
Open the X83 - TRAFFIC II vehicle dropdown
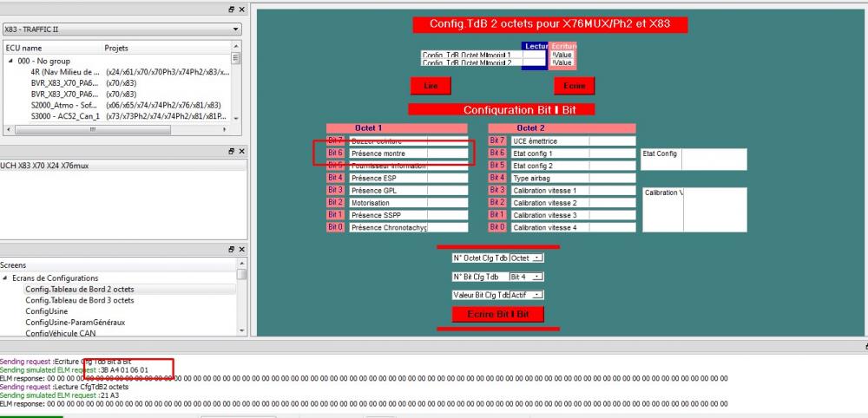click(122, 29)
